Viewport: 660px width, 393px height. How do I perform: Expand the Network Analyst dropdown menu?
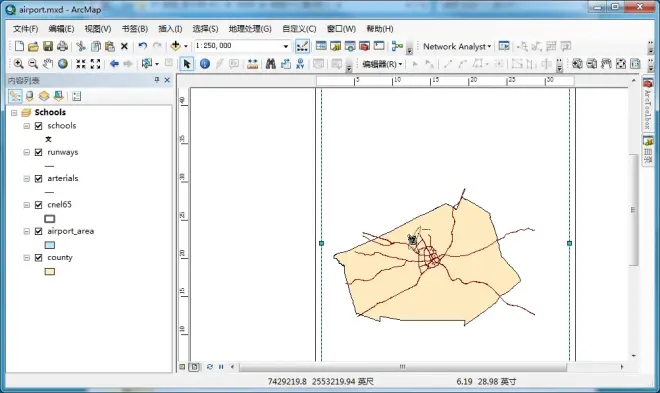tap(457, 46)
